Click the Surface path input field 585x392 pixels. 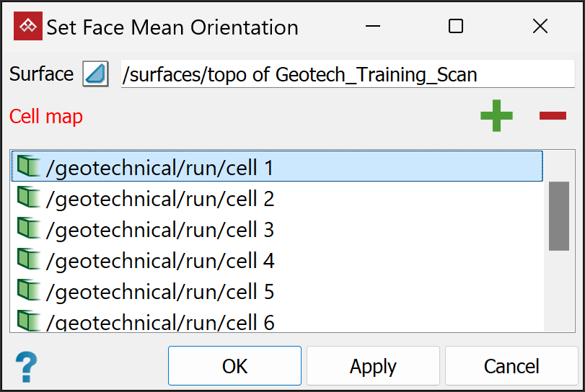348,75
